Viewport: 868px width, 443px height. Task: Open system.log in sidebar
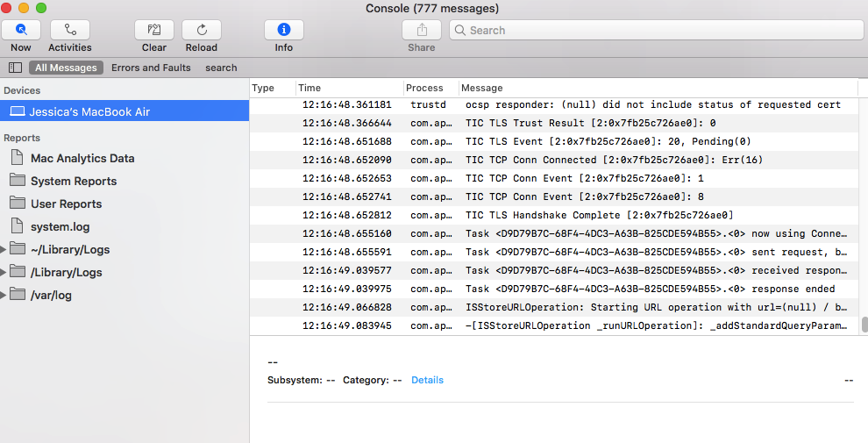coord(60,226)
